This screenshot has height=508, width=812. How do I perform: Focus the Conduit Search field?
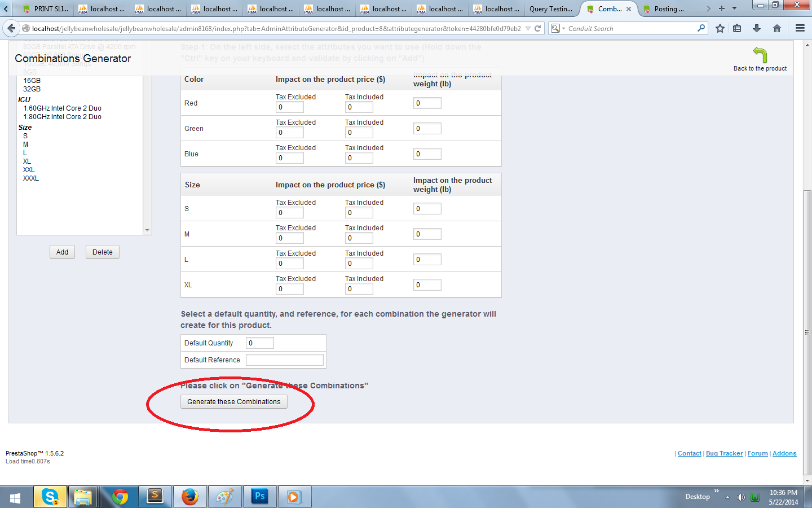630,28
